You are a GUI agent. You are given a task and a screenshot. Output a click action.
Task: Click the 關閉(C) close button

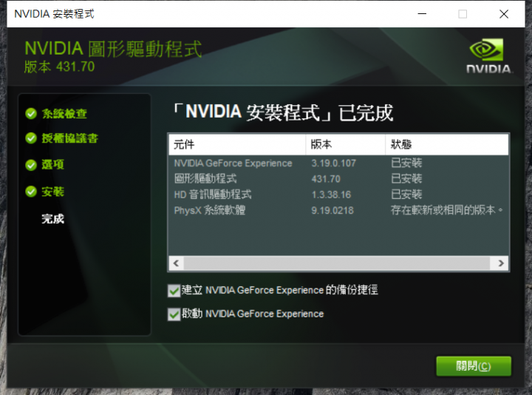(x=474, y=366)
